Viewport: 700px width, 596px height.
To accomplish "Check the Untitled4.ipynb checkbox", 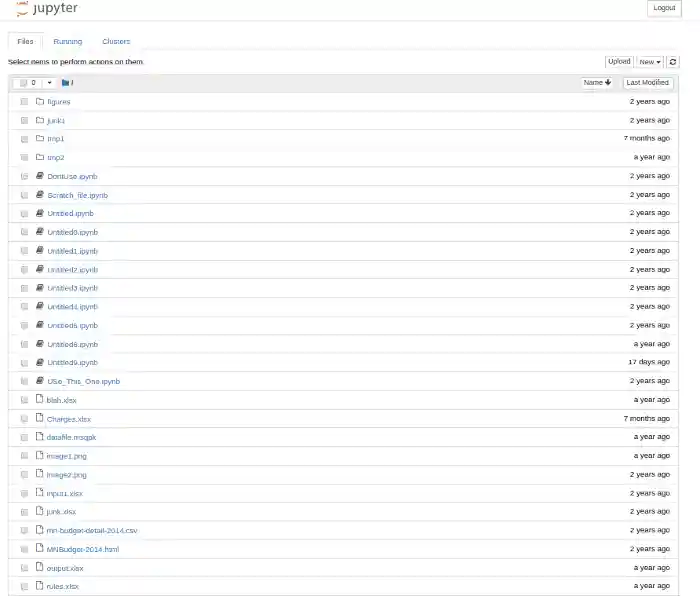I will [24, 307].
